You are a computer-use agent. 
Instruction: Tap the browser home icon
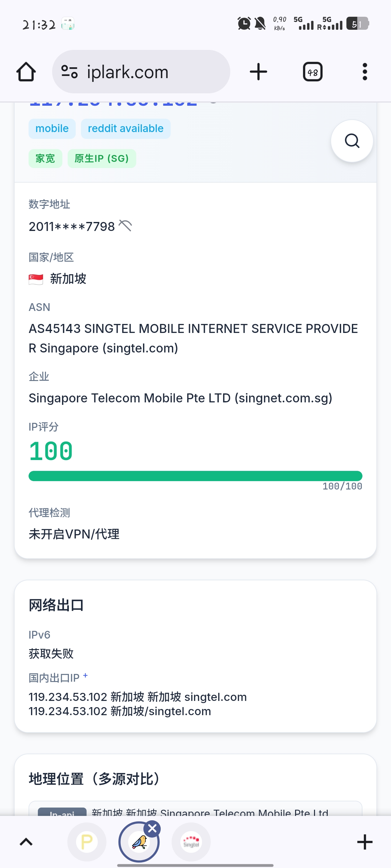(x=26, y=72)
